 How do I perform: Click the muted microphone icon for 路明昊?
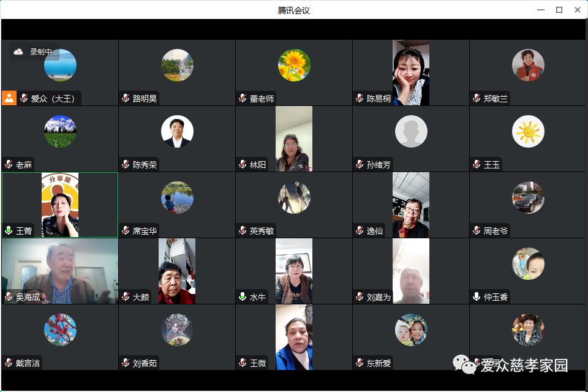coord(126,98)
